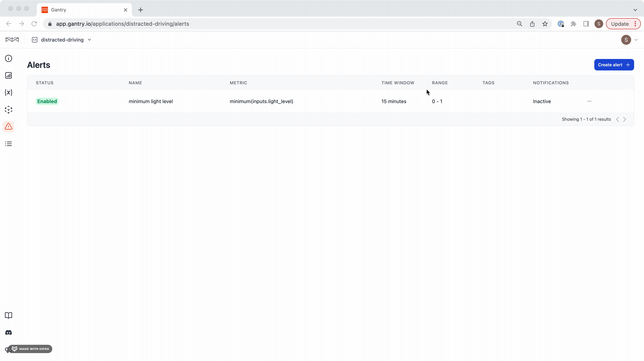This screenshot has width=644, height=361.
Task: Open the documentation book icon
Action: [x=9, y=315]
